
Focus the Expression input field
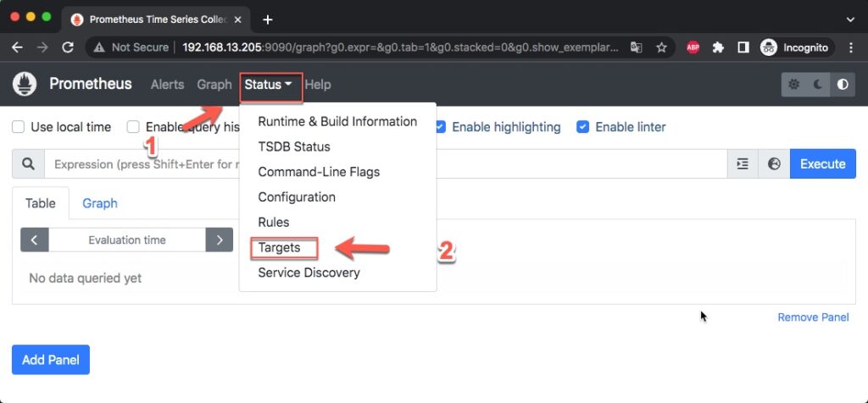point(386,163)
